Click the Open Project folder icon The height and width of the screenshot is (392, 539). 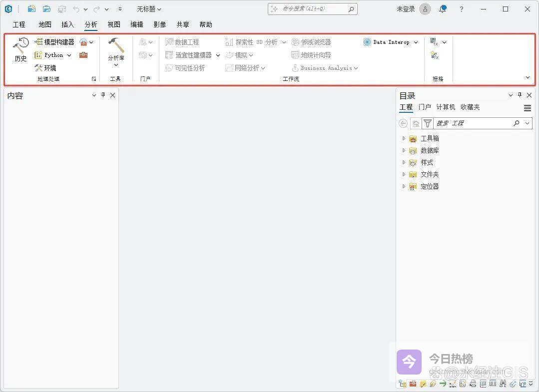coord(46,9)
